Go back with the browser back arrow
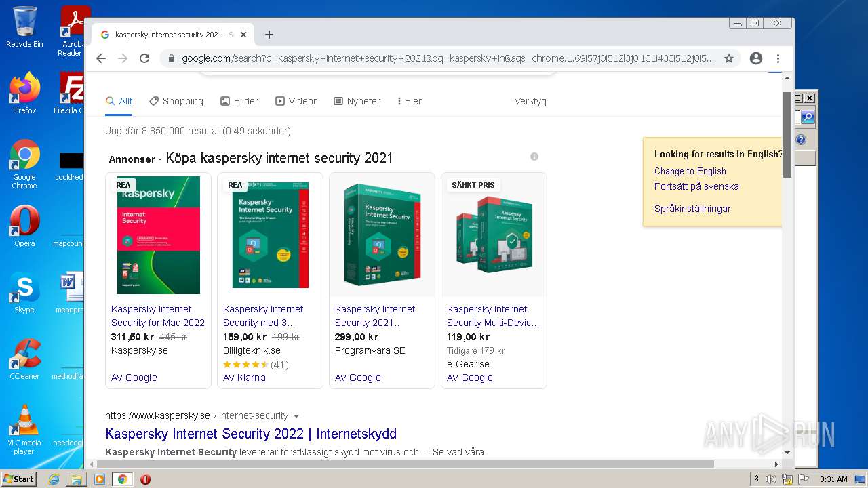Screen dimensions: 868x488 click(x=101, y=58)
